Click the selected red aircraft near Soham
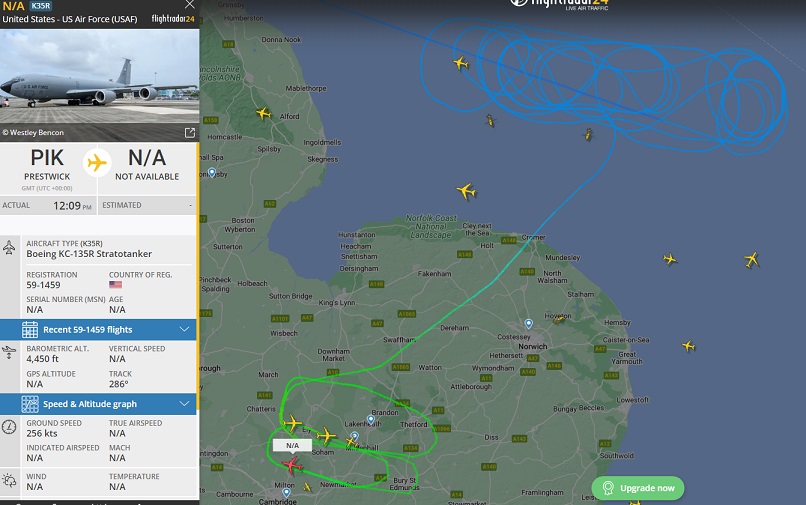The width and height of the screenshot is (806, 505). [292, 465]
